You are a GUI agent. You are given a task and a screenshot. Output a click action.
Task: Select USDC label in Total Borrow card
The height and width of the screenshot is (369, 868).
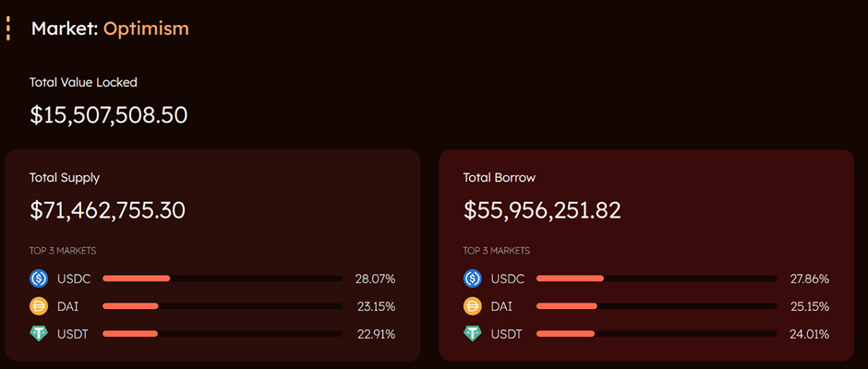(x=508, y=279)
